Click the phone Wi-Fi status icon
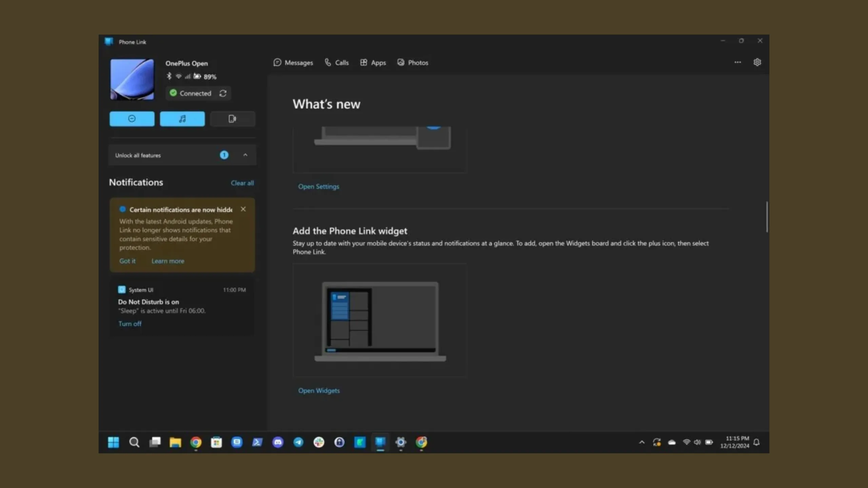The height and width of the screenshot is (488, 868). (x=178, y=76)
